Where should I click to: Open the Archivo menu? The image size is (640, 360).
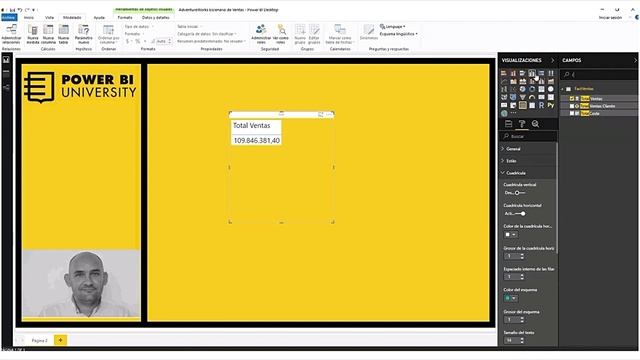9,18
